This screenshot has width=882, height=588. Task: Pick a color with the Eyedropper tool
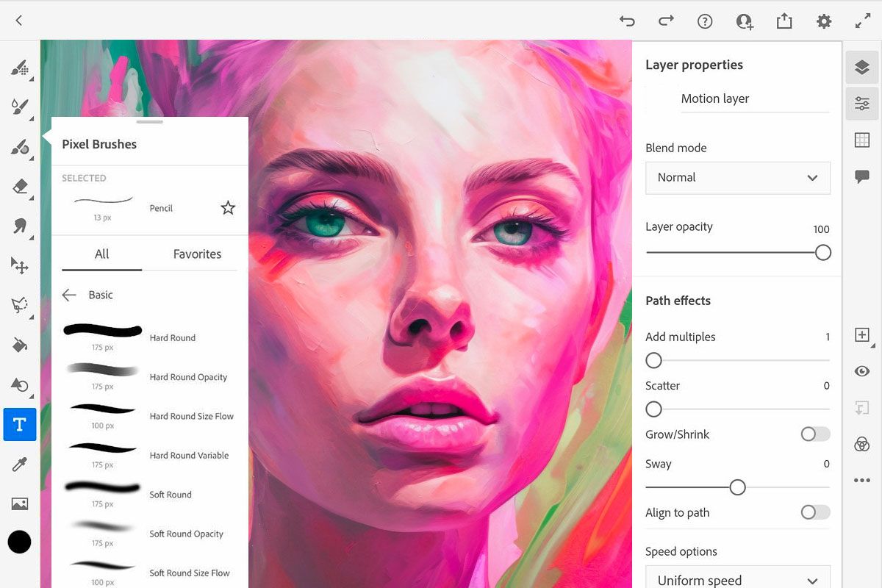pyautogui.click(x=19, y=464)
